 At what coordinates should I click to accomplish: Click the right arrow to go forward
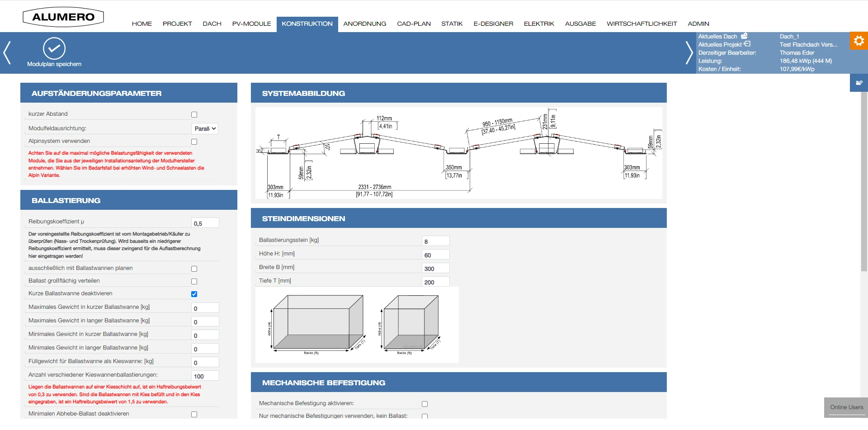tap(689, 53)
